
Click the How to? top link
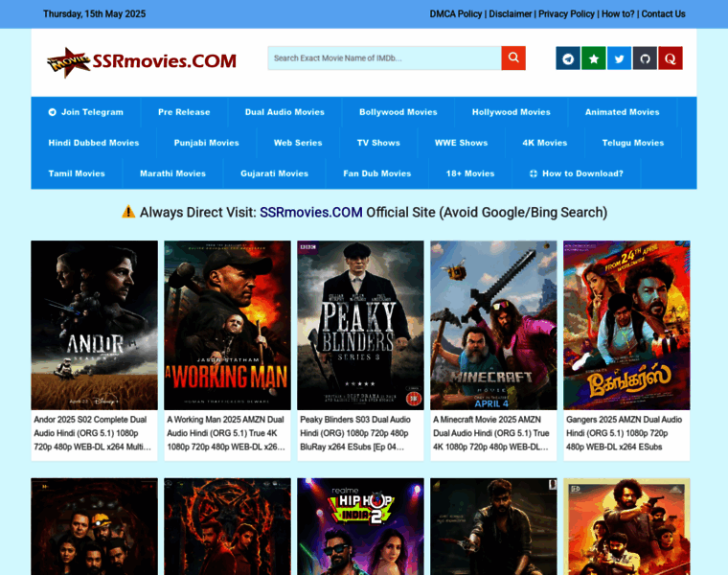[618, 14]
